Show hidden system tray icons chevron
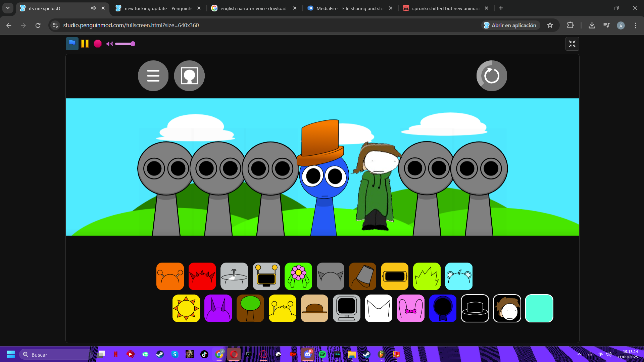Viewport: 644px width, 362px height. point(579,354)
